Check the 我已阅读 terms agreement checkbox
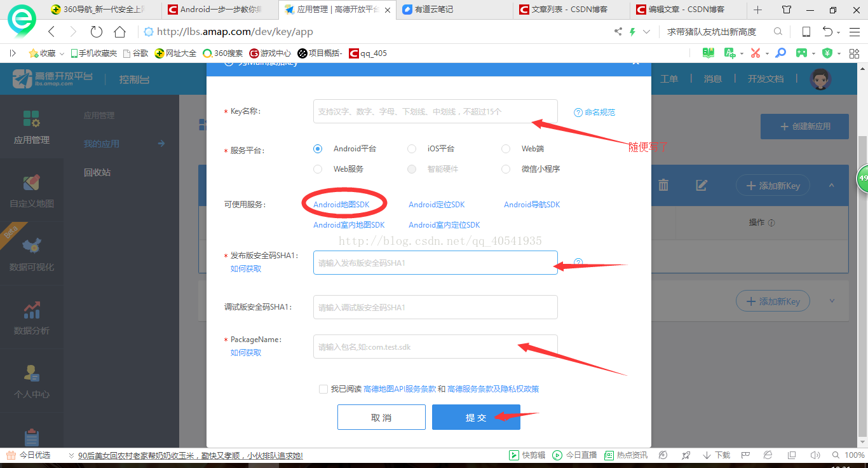Image resolution: width=868 pixels, height=468 pixels. tap(323, 389)
